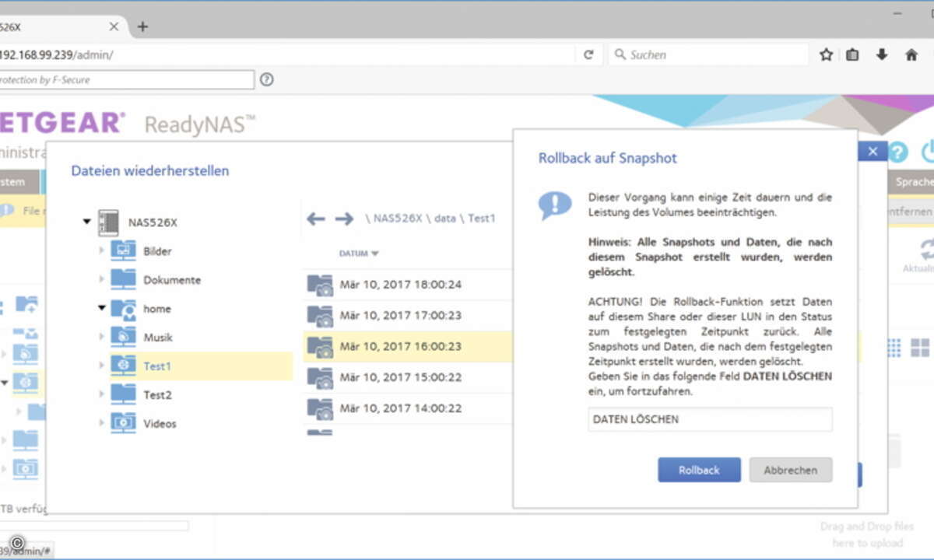Open the Bilder tree entry
This screenshot has width=934, height=560.
pos(158,251)
